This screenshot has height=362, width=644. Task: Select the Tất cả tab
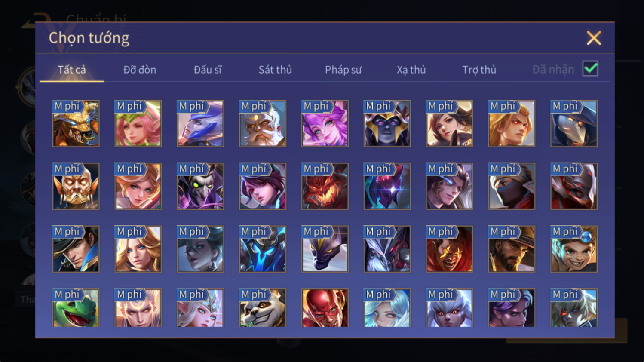coord(72,70)
